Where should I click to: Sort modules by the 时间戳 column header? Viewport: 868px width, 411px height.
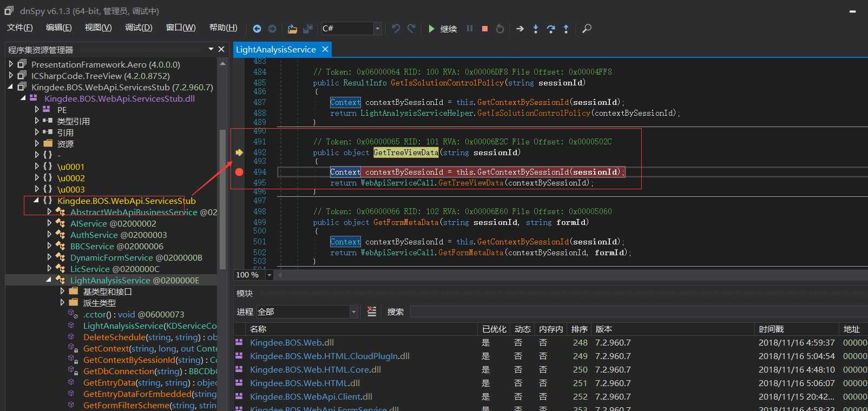pyautogui.click(x=771, y=329)
